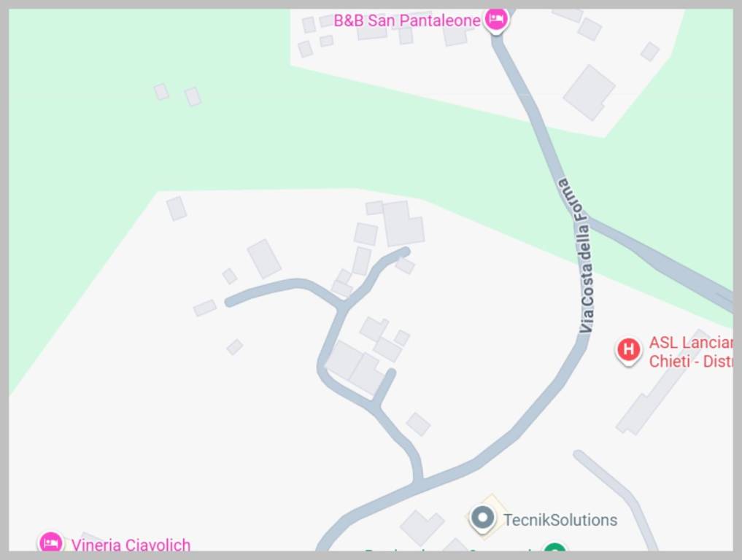Click the large building at the northern cul-de-sac end
Viewport: 742px width, 560px height.
point(403,223)
